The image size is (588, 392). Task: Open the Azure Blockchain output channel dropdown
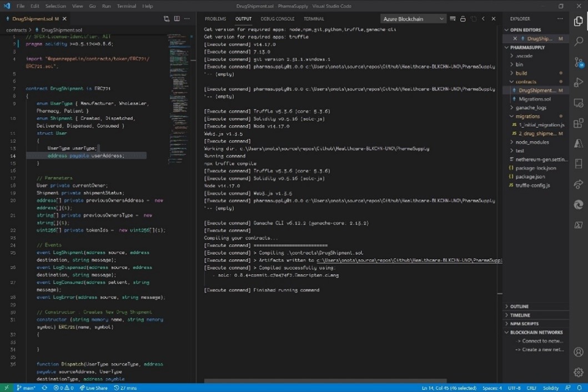coord(411,18)
